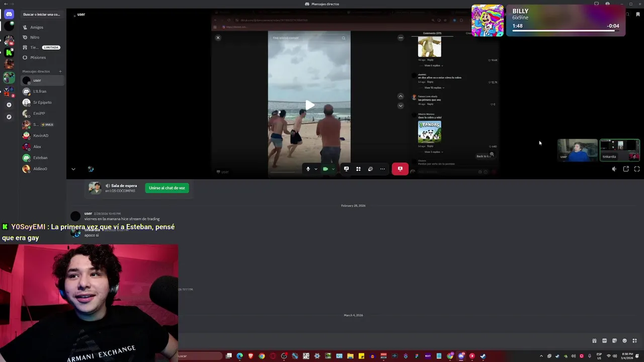The width and height of the screenshot is (644, 362).
Task: Go back with top-left arrow
Action: (x=5, y=4)
